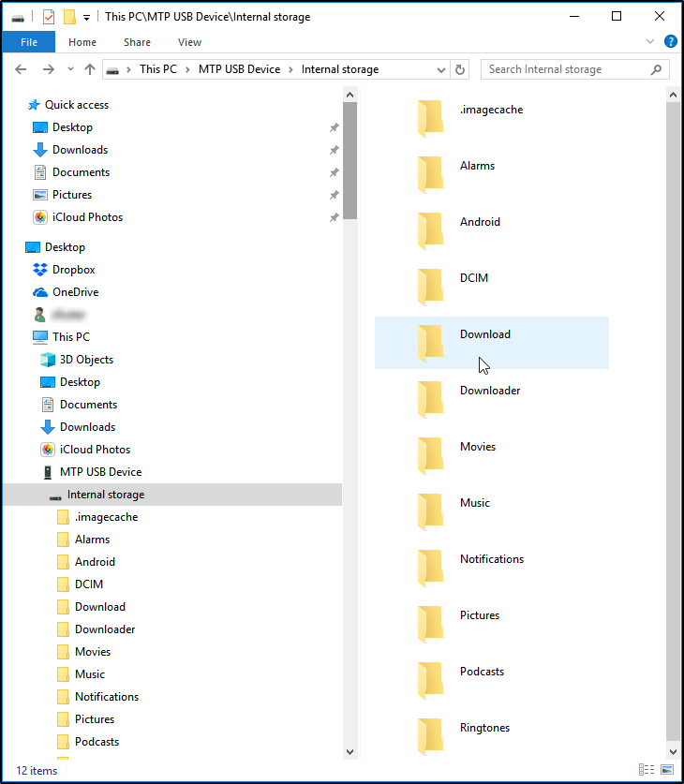This screenshot has width=684, height=784.
Task: Refresh the Internal storage address bar
Action: (460, 69)
